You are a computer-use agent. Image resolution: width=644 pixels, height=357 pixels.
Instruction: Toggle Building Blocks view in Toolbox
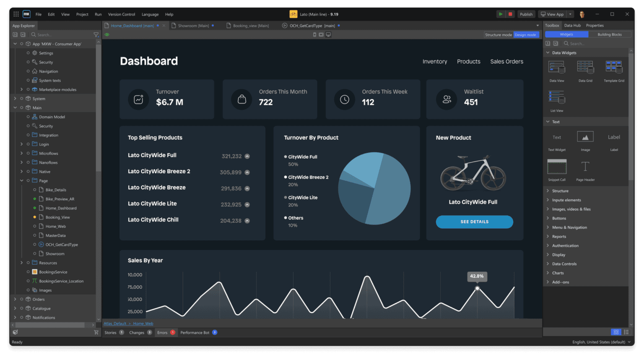(x=609, y=34)
